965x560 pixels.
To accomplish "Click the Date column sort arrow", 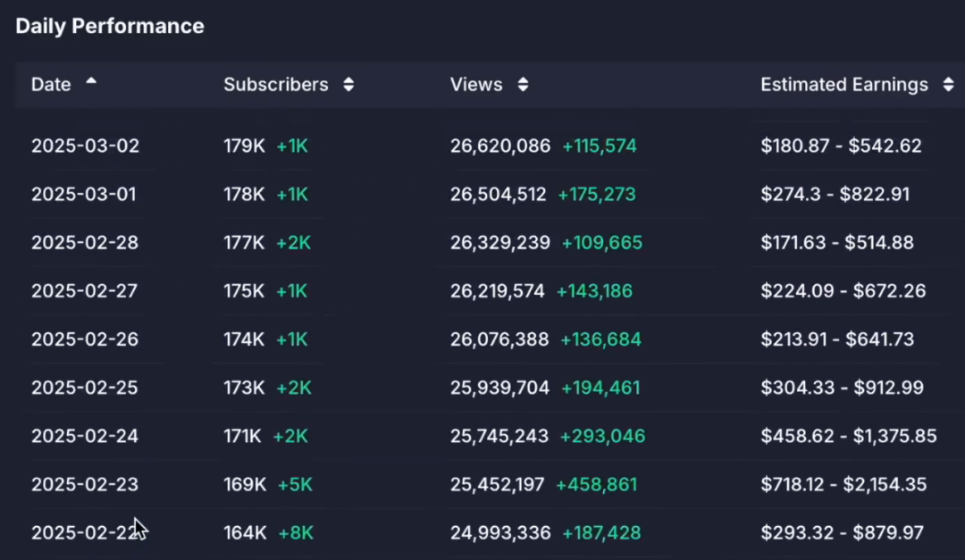I will tap(91, 82).
